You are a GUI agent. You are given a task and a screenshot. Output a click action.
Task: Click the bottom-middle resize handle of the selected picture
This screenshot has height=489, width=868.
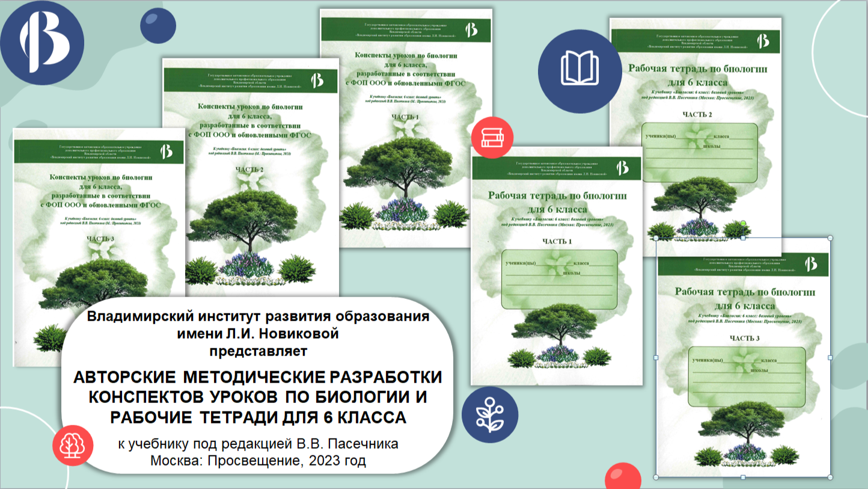(743, 477)
